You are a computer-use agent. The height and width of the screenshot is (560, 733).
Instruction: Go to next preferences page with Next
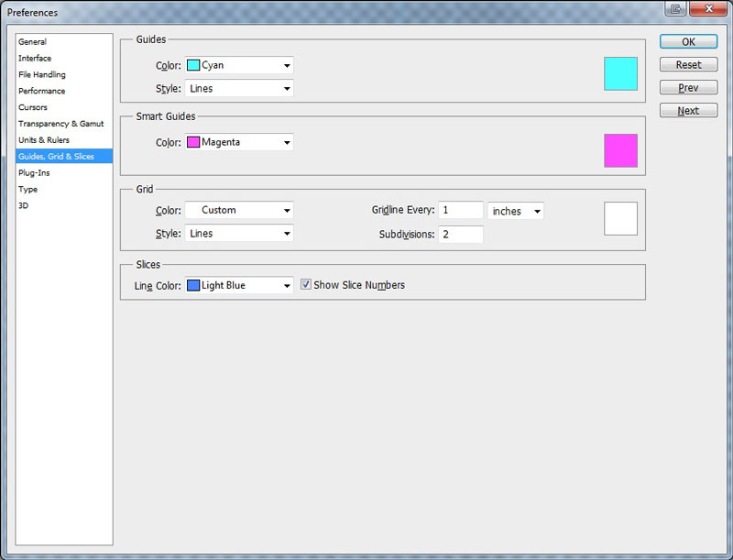[x=688, y=111]
